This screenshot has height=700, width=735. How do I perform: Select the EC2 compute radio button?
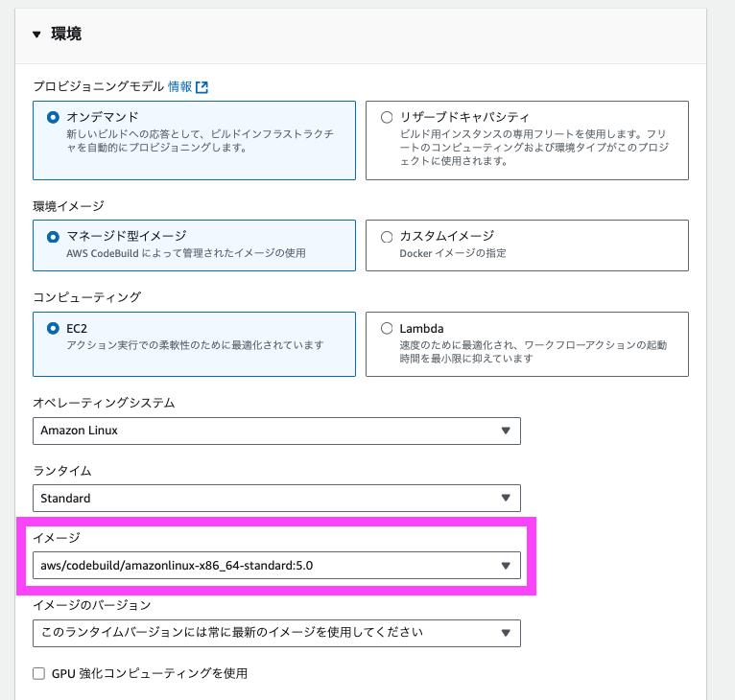[53, 329]
